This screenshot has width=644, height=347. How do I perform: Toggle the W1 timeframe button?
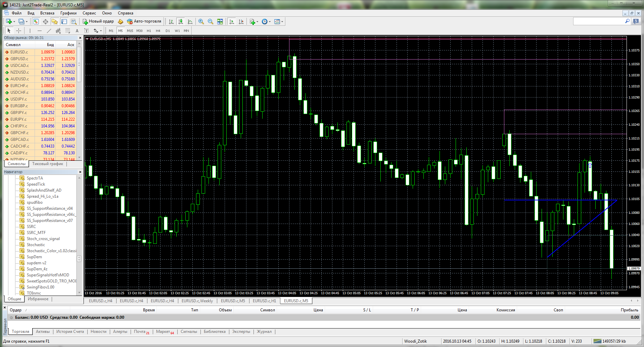point(177,31)
